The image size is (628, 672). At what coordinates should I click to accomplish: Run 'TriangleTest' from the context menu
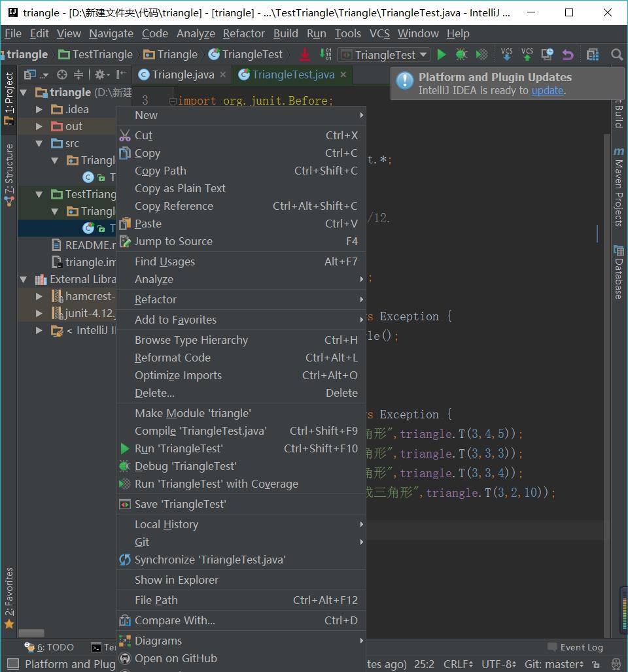pyautogui.click(x=241, y=448)
